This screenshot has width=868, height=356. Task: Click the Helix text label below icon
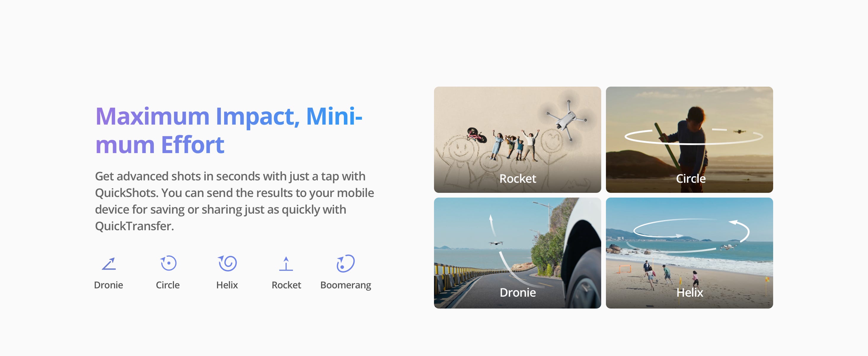click(227, 285)
